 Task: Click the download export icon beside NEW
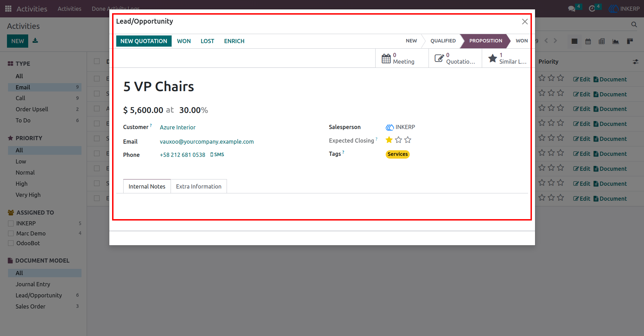coord(35,41)
